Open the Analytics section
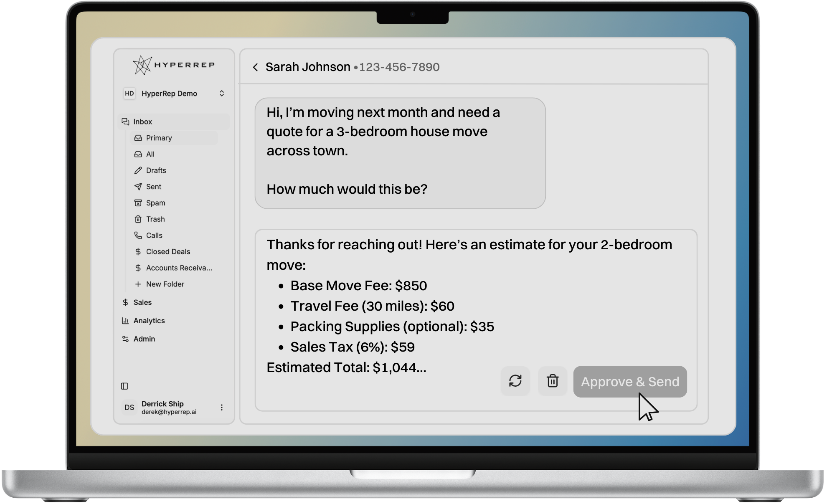The height and width of the screenshot is (504, 827). (149, 321)
